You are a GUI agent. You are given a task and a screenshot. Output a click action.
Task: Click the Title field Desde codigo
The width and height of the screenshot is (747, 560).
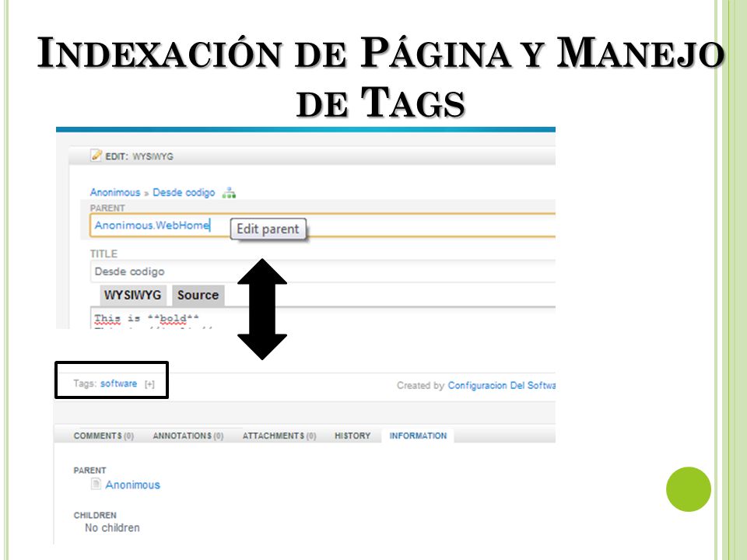pyautogui.click(x=322, y=271)
